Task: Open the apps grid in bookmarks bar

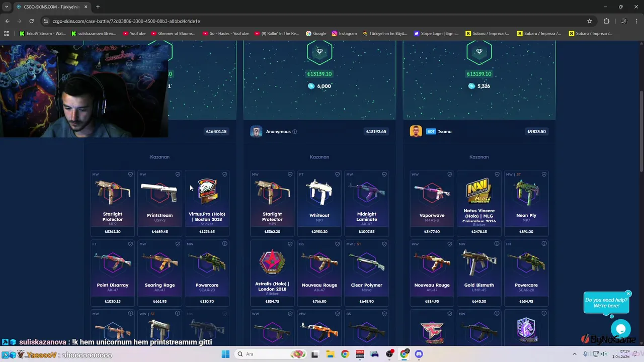Action: coord(7,34)
